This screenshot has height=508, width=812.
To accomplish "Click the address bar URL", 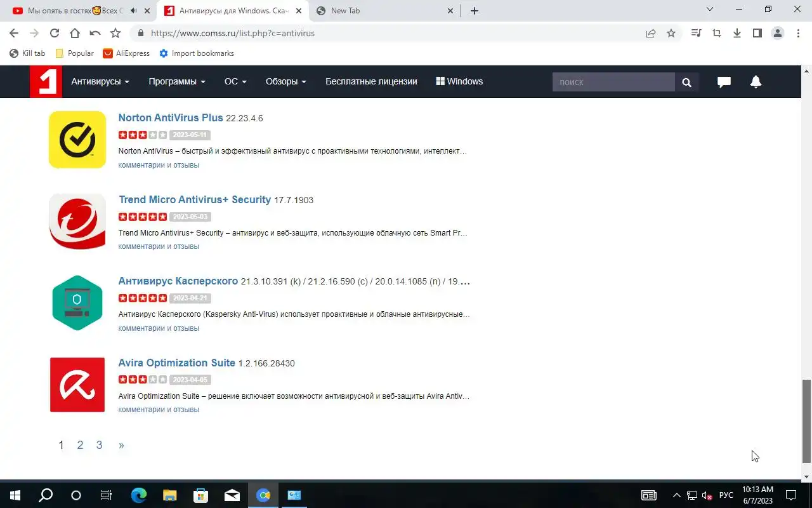I will pos(233,33).
